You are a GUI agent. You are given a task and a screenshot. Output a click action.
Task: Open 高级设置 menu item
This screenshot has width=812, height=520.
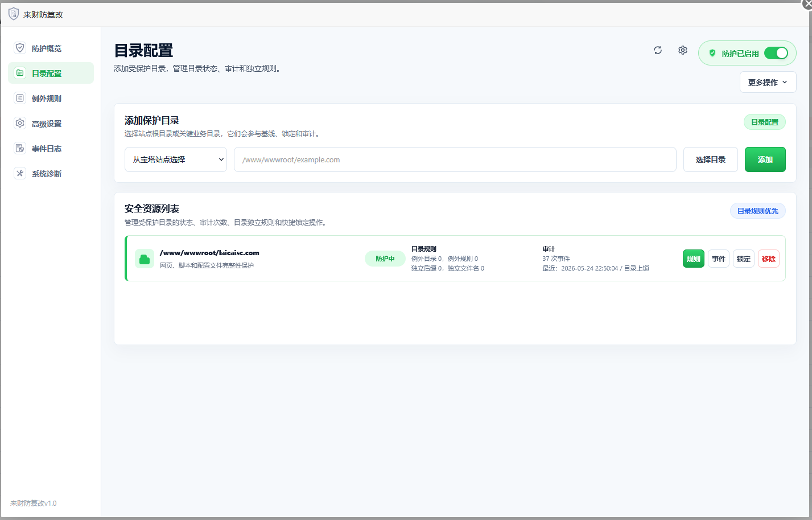51,123
